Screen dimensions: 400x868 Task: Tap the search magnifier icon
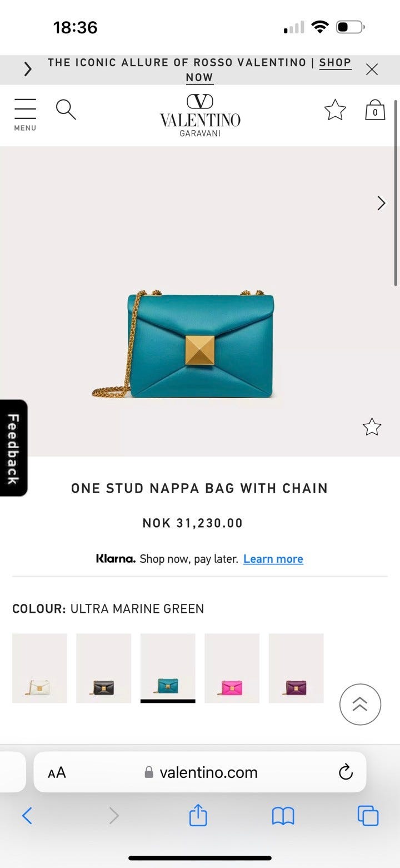coord(66,110)
